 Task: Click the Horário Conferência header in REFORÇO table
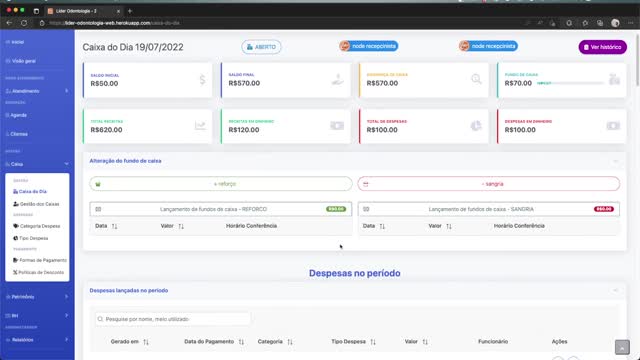(251, 226)
